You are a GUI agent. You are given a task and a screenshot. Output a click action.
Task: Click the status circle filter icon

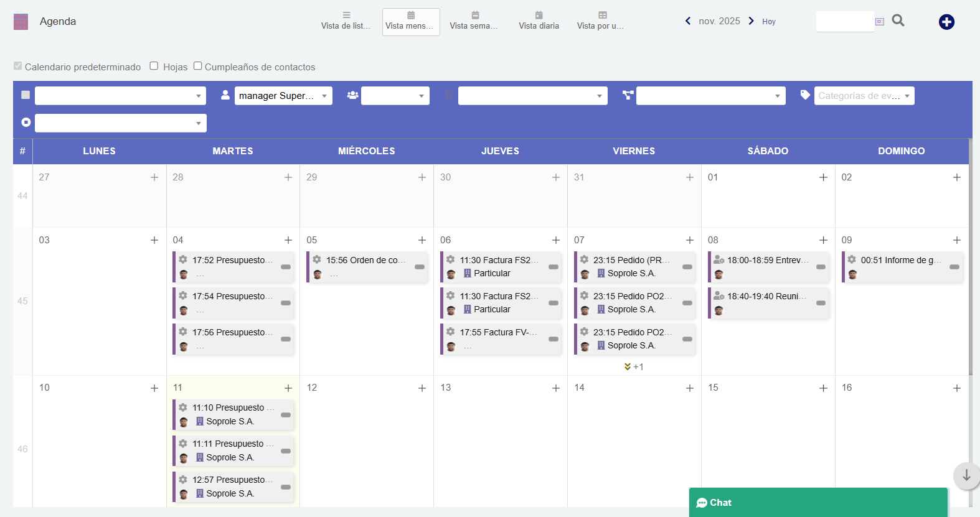click(x=26, y=123)
